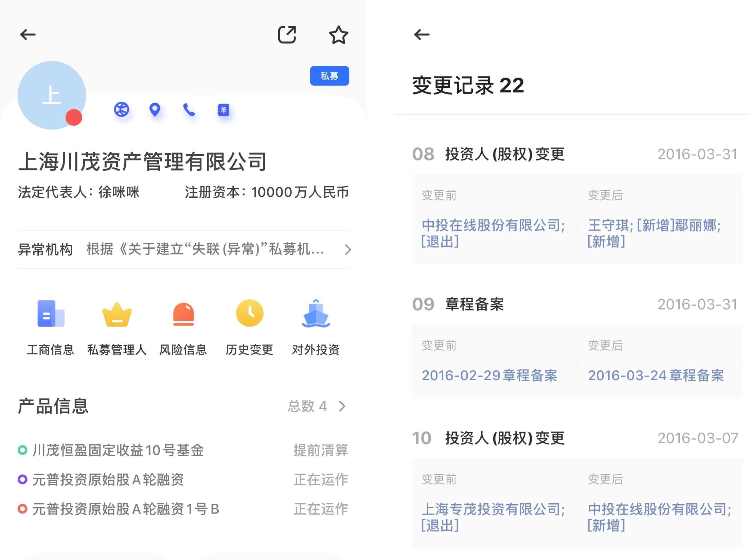Favorite the company with the star icon
The height and width of the screenshot is (560, 750).
[339, 35]
